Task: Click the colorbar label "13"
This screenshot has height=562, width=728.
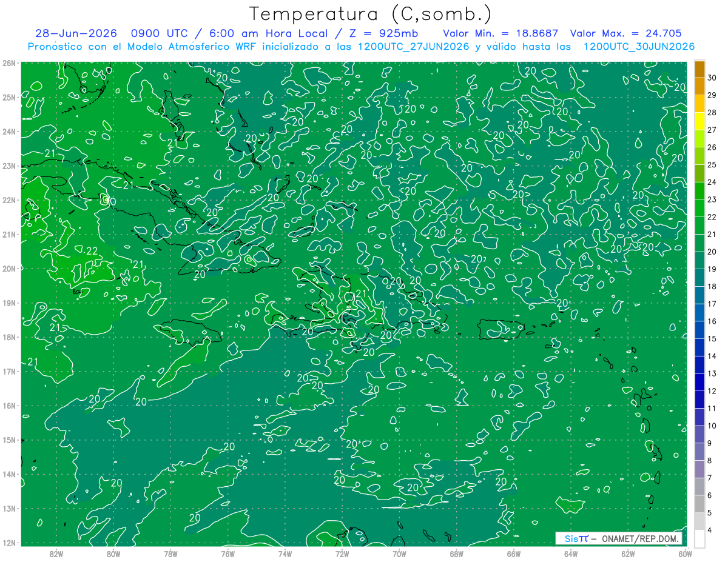Action: click(x=712, y=373)
